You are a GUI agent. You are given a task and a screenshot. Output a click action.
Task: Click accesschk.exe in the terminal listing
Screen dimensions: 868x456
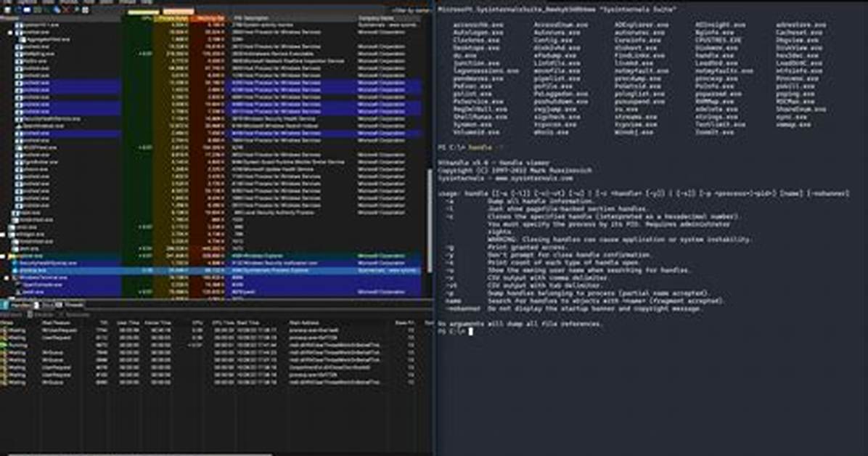pyautogui.click(x=477, y=25)
